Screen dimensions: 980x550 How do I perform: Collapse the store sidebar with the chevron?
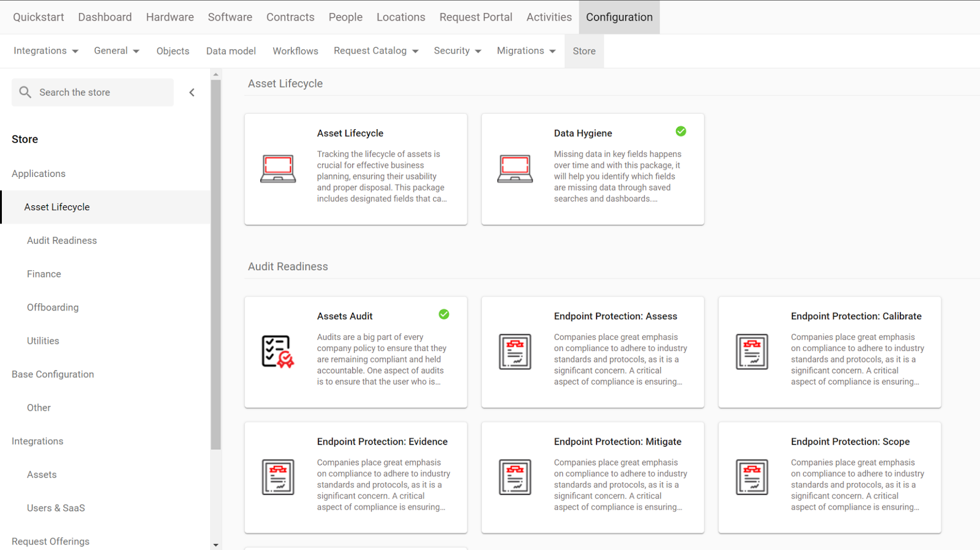pos(192,92)
